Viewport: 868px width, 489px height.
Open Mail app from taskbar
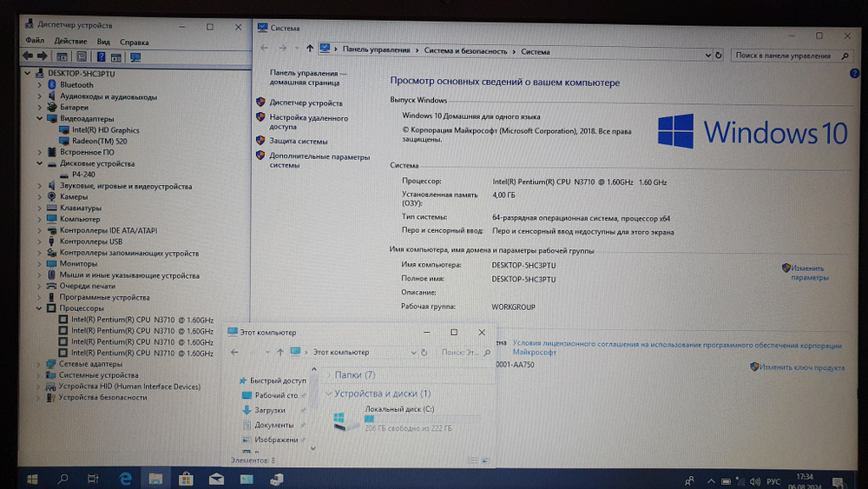[x=216, y=479]
